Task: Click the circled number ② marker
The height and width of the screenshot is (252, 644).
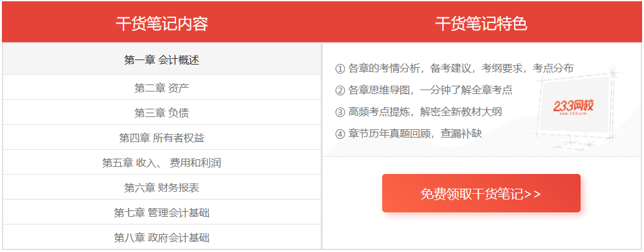Action: tap(339, 90)
